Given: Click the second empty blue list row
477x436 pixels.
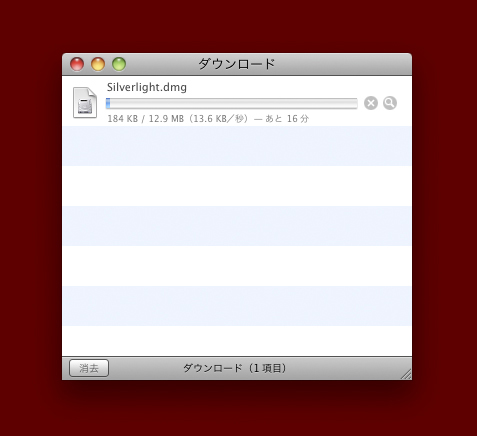Looking at the screenshot, I should [237, 226].
